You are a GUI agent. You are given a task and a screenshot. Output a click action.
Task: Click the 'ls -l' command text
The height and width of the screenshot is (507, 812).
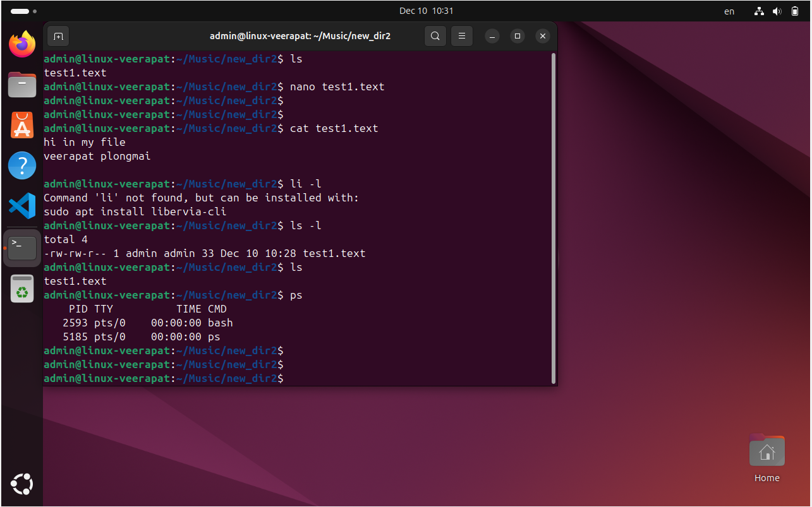tap(306, 225)
